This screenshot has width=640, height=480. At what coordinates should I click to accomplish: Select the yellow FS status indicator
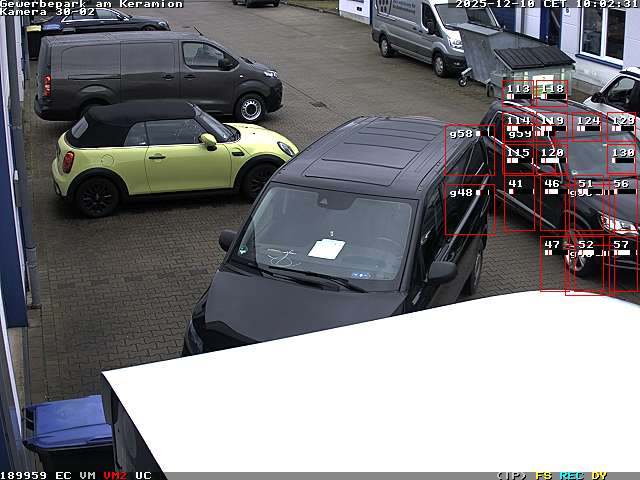543,475
